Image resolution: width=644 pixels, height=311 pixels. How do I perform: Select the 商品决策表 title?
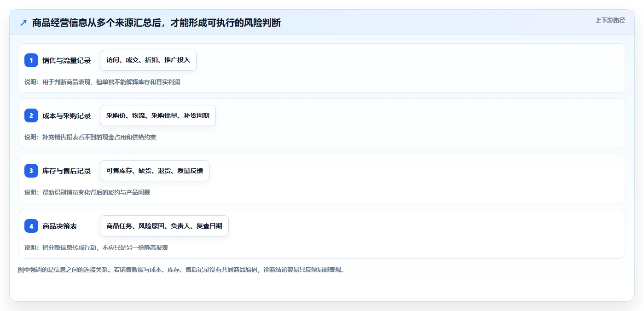(59, 226)
